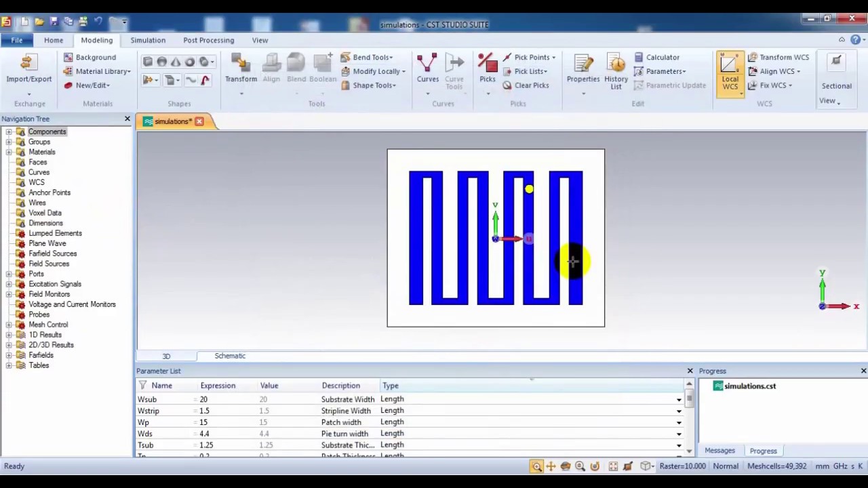Switch to the Home ribbon tab
This screenshot has height=488, width=868.
click(54, 40)
